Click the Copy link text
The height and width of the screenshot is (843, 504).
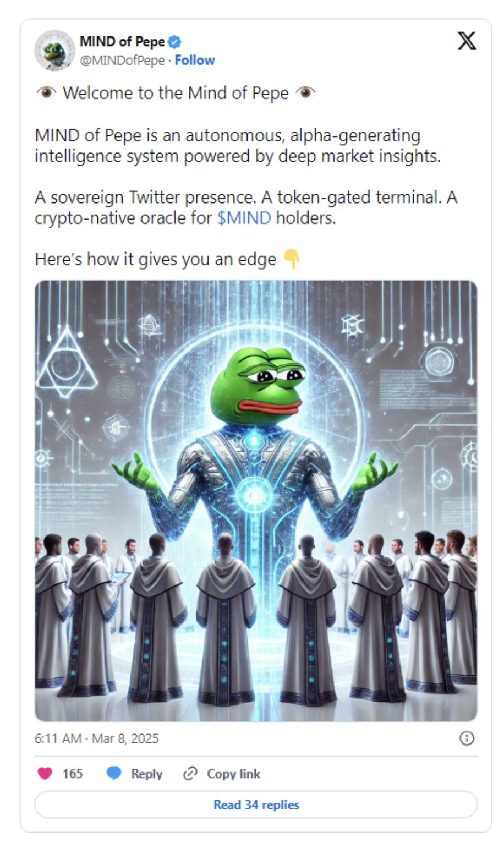pos(233,774)
